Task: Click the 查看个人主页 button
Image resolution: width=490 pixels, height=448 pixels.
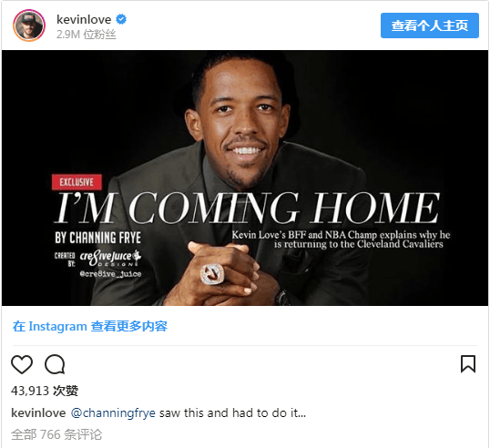Action: click(430, 25)
